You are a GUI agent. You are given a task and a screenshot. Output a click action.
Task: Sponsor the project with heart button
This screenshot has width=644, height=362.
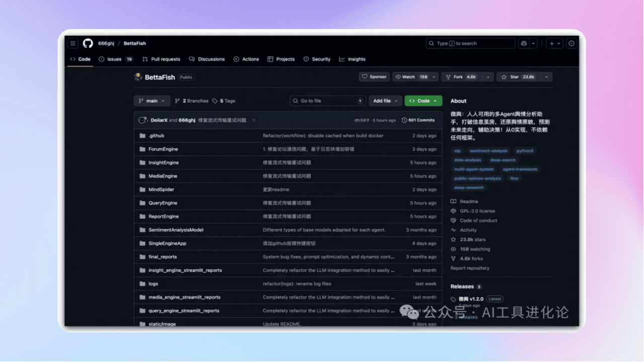(x=374, y=77)
